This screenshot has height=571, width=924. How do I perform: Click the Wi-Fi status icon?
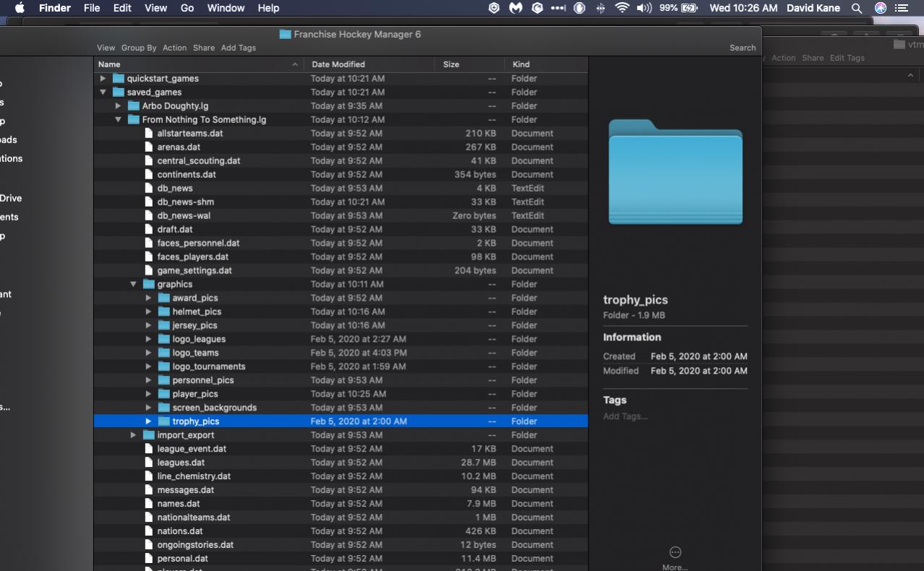[x=622, y=8]
